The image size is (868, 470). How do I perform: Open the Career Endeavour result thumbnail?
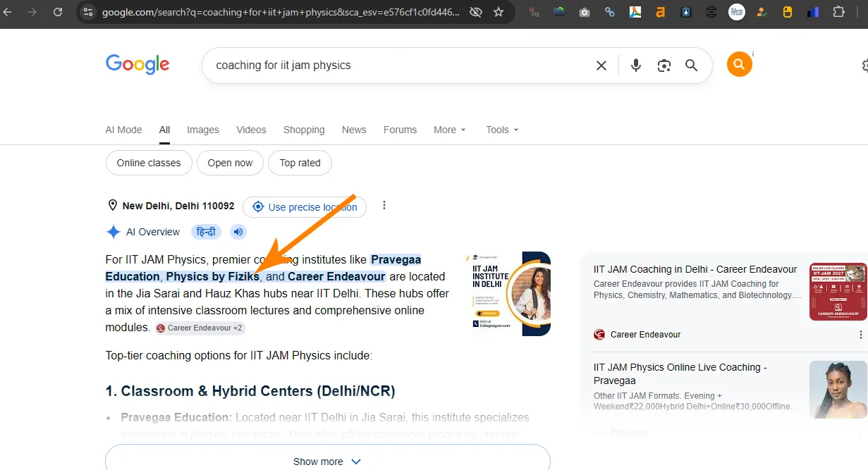point(838,292)
